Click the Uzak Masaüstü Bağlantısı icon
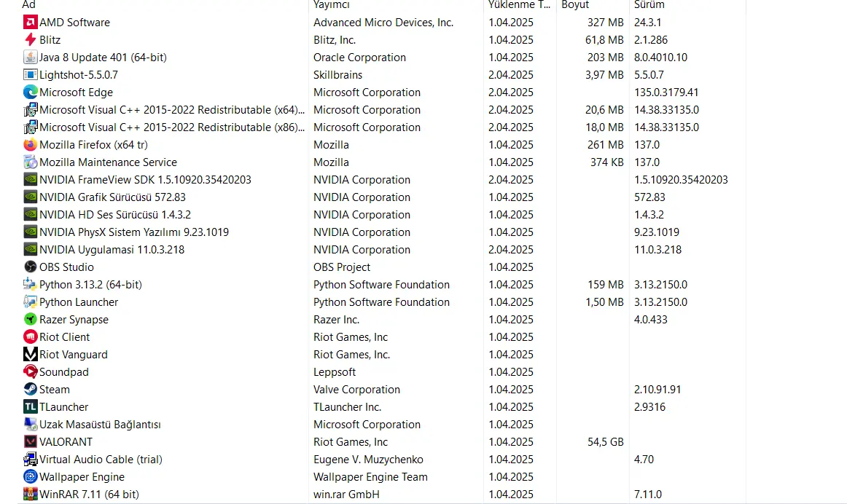The width and height of the screenshot is (847, 504). 31,424
